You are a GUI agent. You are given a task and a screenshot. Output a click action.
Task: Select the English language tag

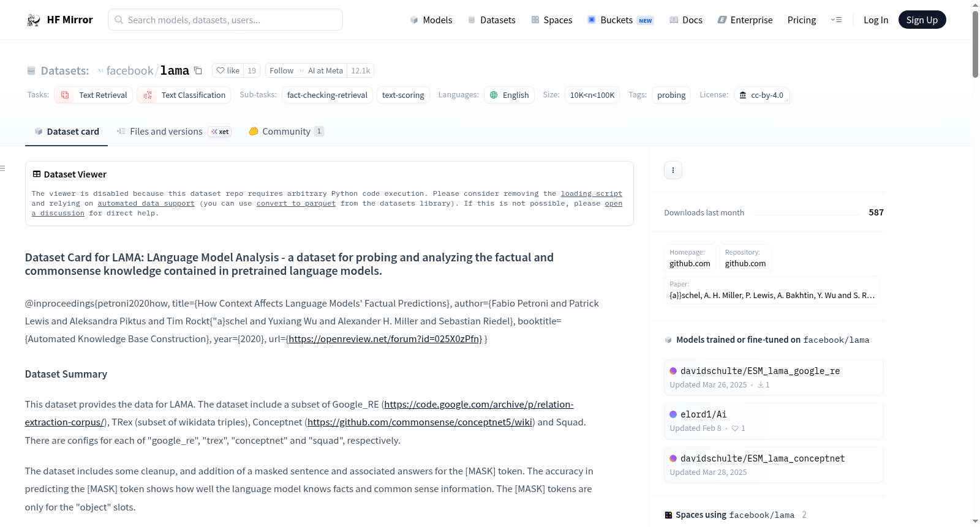pos(509,95)
